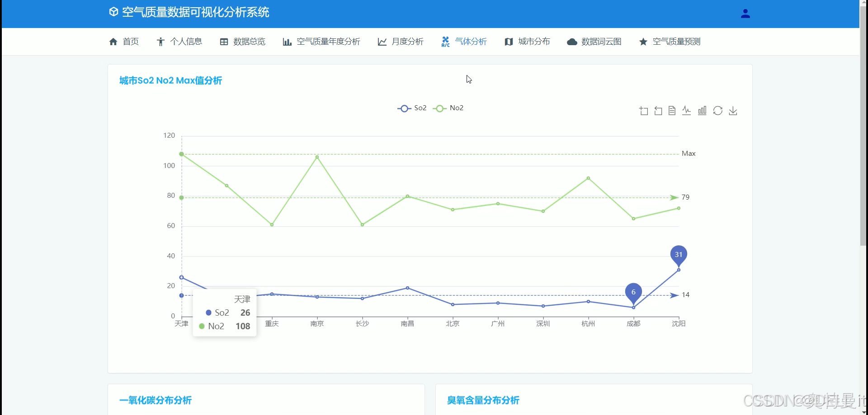This screenshot has width=868, height=415.
Task: Activate the data zoom tool on the chart
Action: coord(643,110)
